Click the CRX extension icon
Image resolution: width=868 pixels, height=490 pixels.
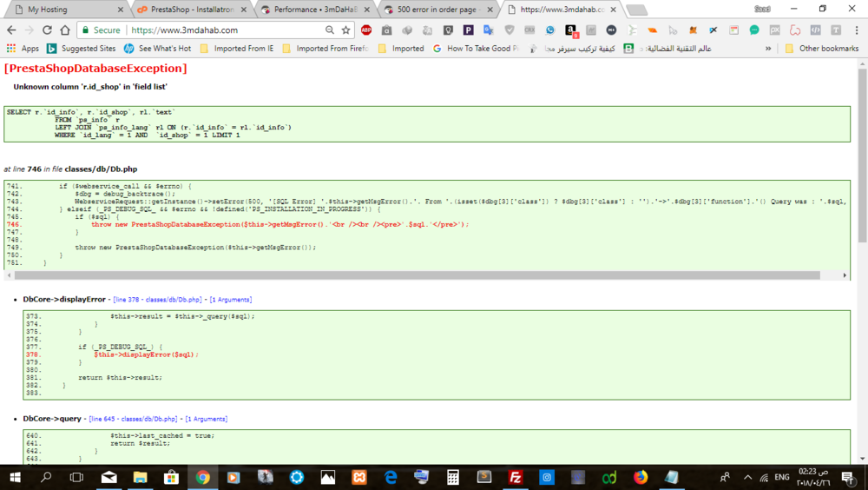[529, 30]
